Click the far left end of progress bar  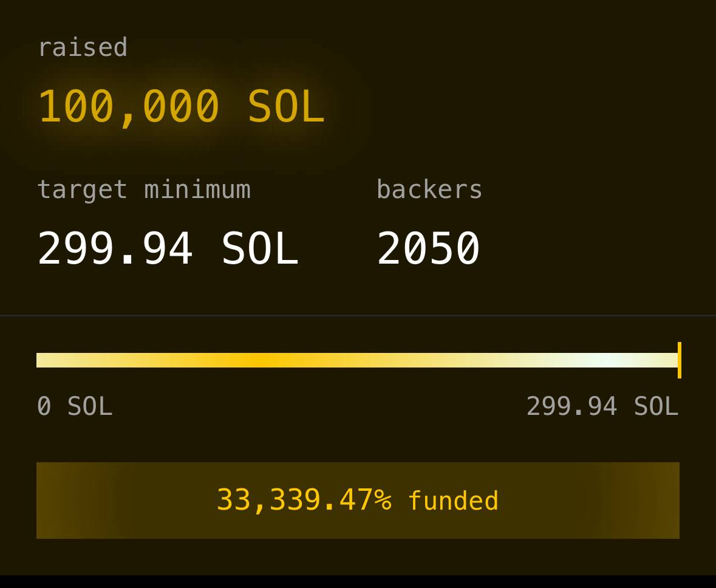[x=40, y=360]
